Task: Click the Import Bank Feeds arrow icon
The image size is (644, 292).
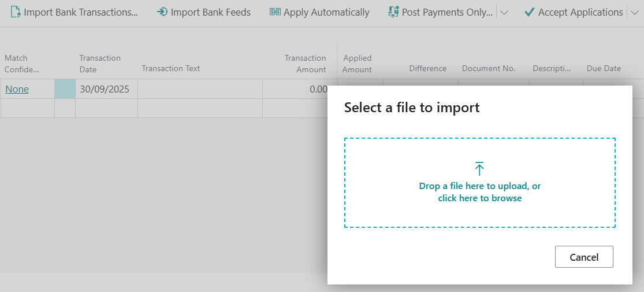Action: (x=162, y=12)
